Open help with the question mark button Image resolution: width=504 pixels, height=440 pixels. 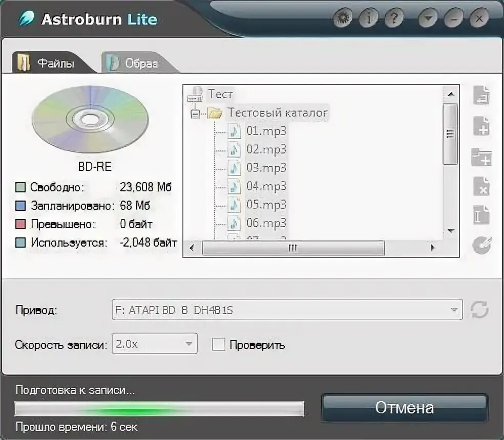(x=394, y=18)
